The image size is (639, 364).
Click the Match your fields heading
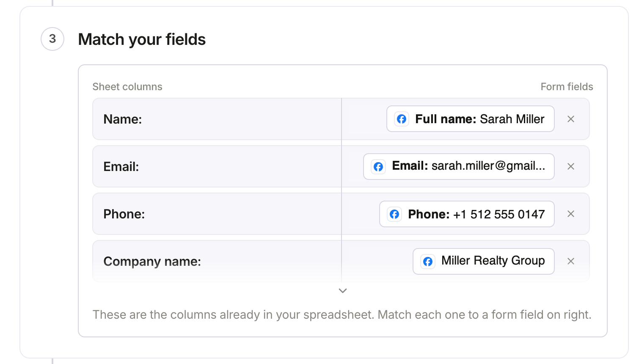142,39
